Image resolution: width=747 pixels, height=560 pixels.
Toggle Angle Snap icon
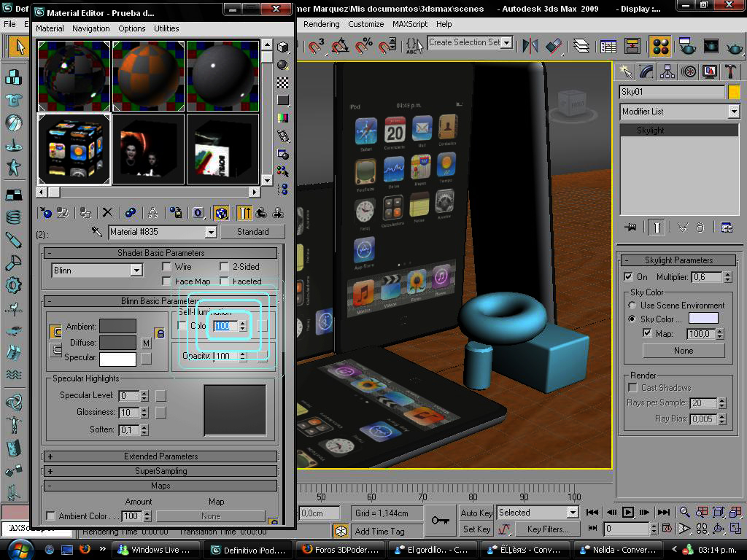(x=340, y=46)
